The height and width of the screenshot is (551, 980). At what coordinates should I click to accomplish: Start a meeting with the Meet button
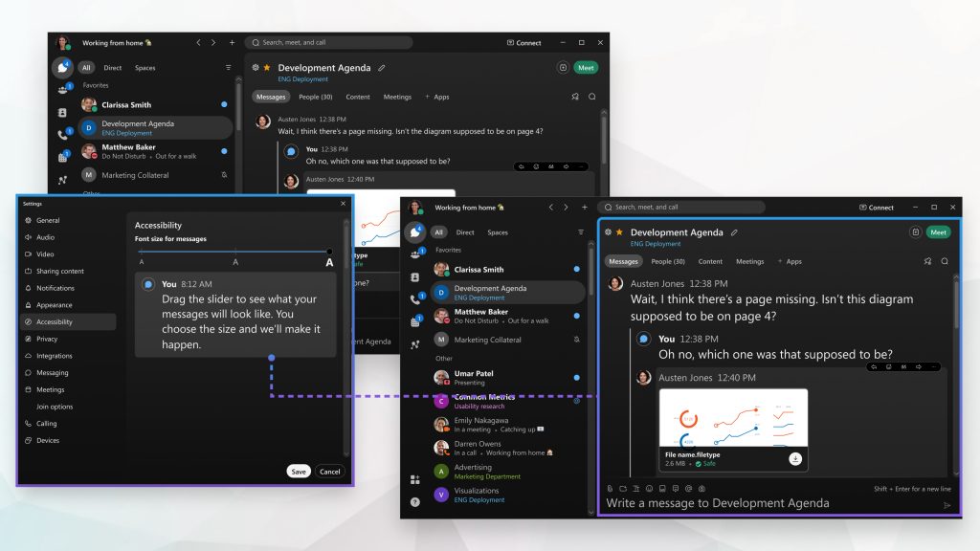pos(938,232)
